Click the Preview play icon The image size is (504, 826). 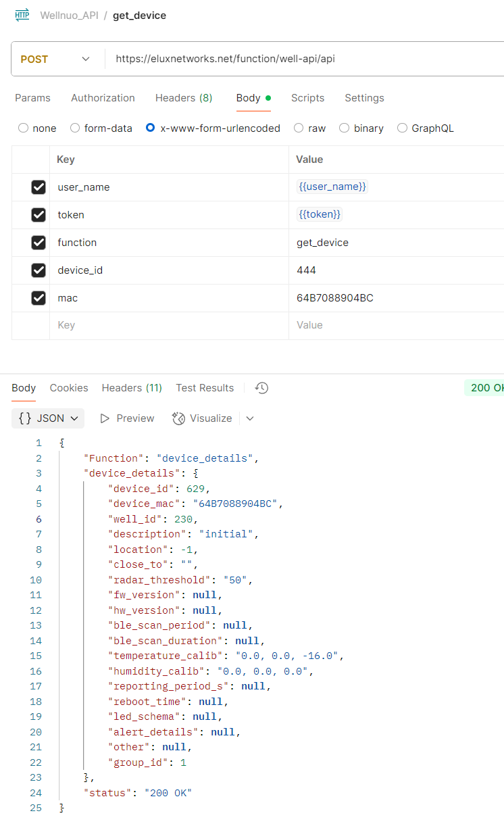[x=105, y=418]
